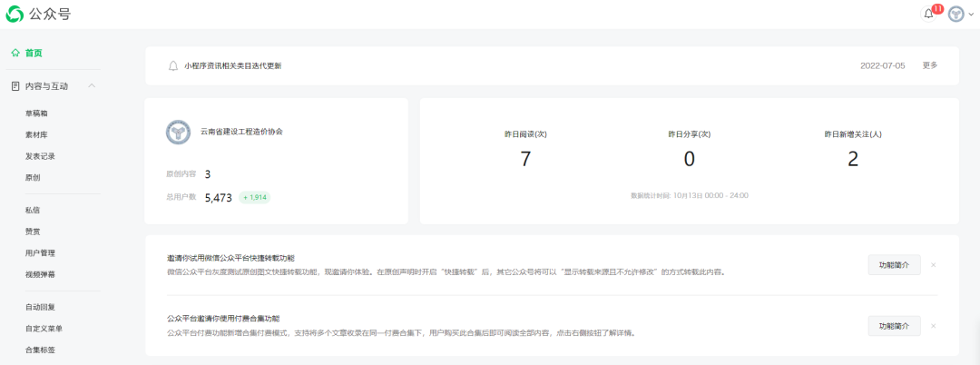Click the date 2022-07-05
This screenshot has width=980, height=365.
(x=883, y=65)
